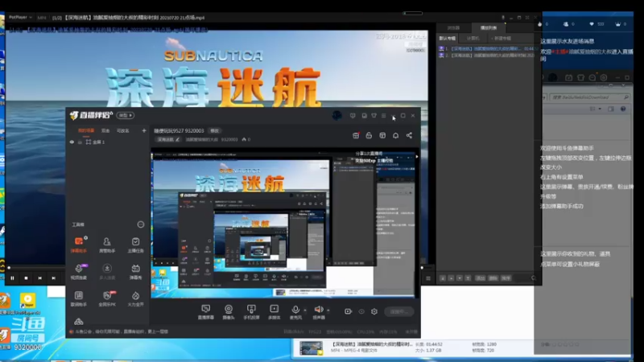Expand the arrow at the preview's right edge
The image size is (644, 362).
(x=417, y=157)
